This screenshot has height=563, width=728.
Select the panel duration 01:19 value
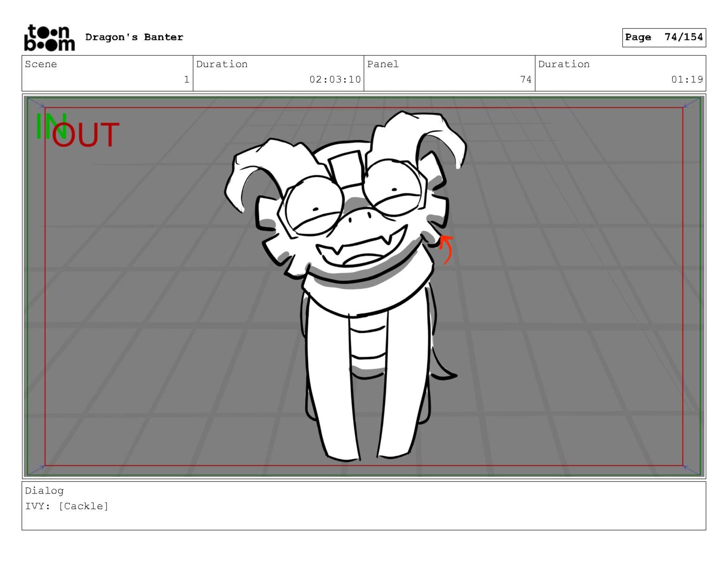[x=687, y=80]
